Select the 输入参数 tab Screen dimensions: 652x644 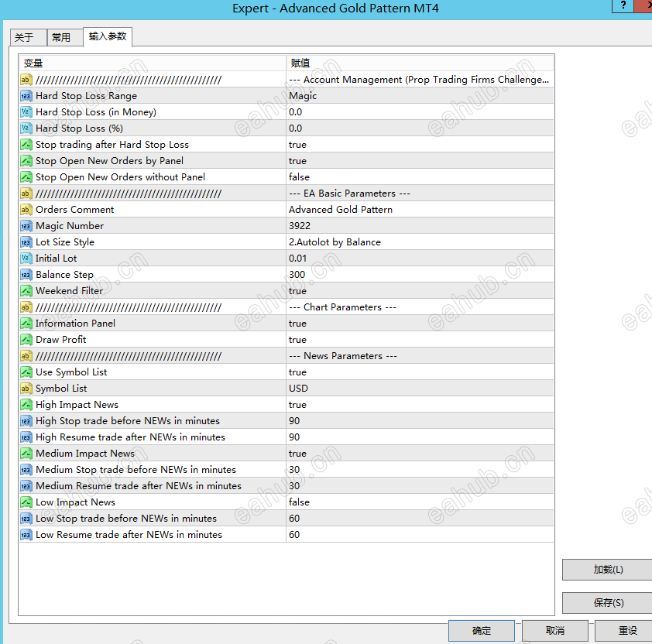(108, 36)
